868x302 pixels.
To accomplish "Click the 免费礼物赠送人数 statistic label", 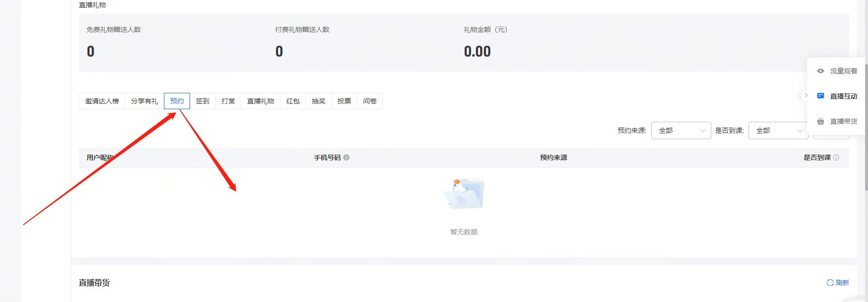I will pyautogui.click(x=114, y=29).
